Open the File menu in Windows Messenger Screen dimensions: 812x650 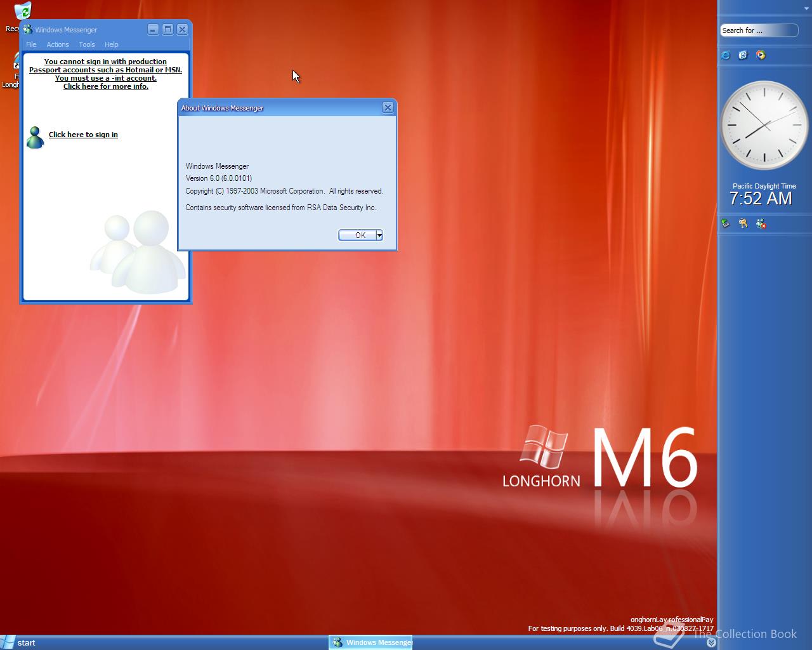point(31,44)
